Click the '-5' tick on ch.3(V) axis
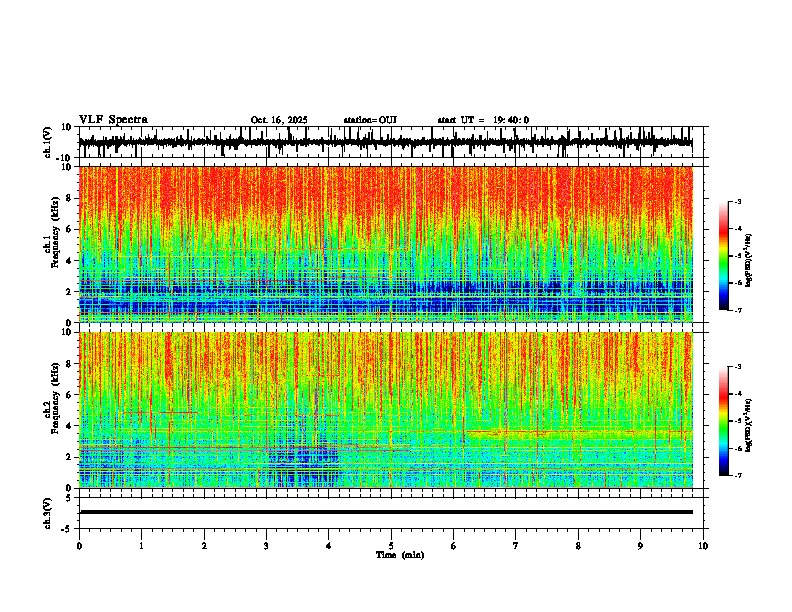 pyautogui.click(x=68, y=529)
